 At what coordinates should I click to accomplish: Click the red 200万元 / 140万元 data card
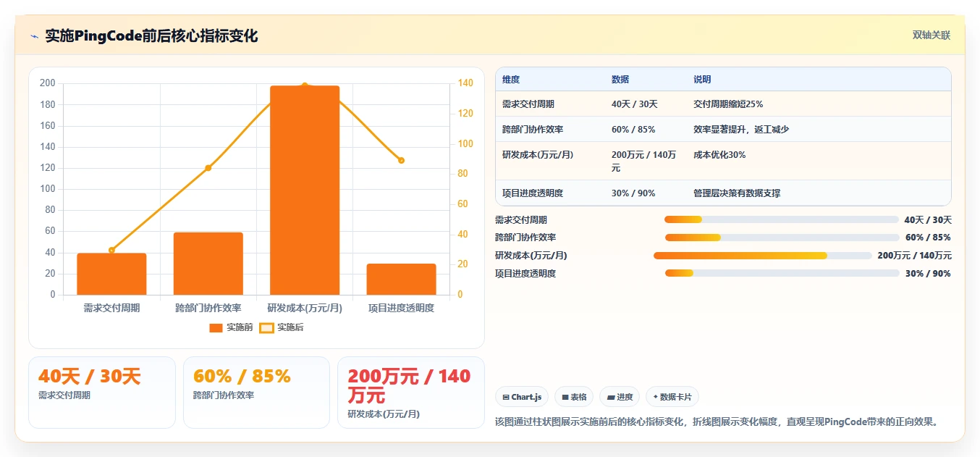[x=411, y=393]
